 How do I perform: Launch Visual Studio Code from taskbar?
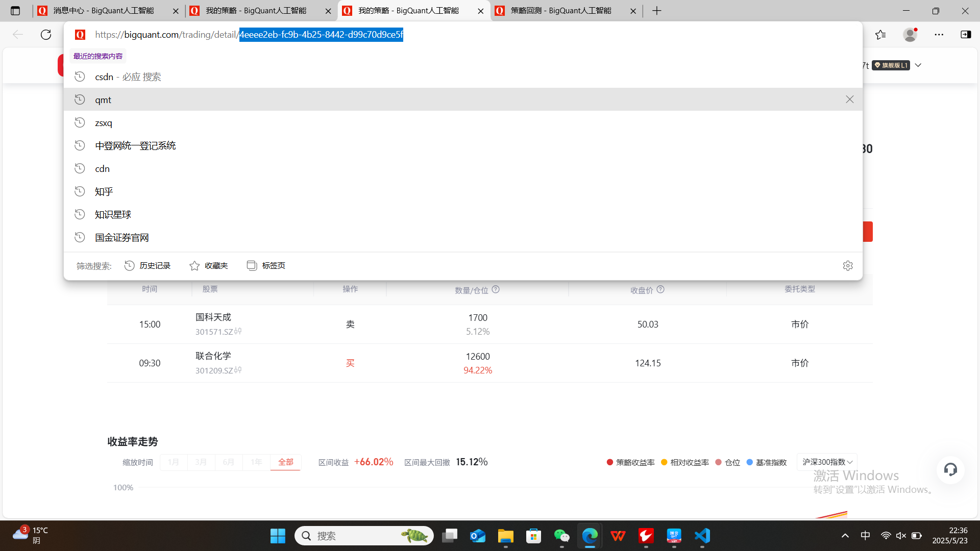tap(702, 536)
